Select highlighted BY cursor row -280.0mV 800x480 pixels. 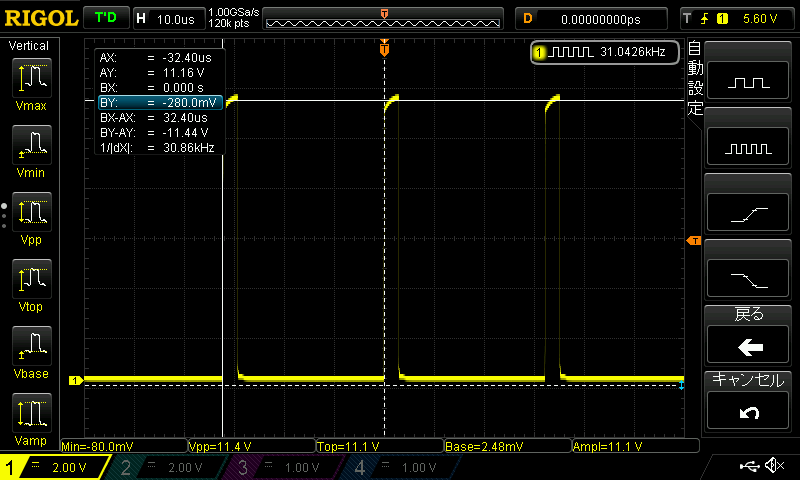coord(160,103)
